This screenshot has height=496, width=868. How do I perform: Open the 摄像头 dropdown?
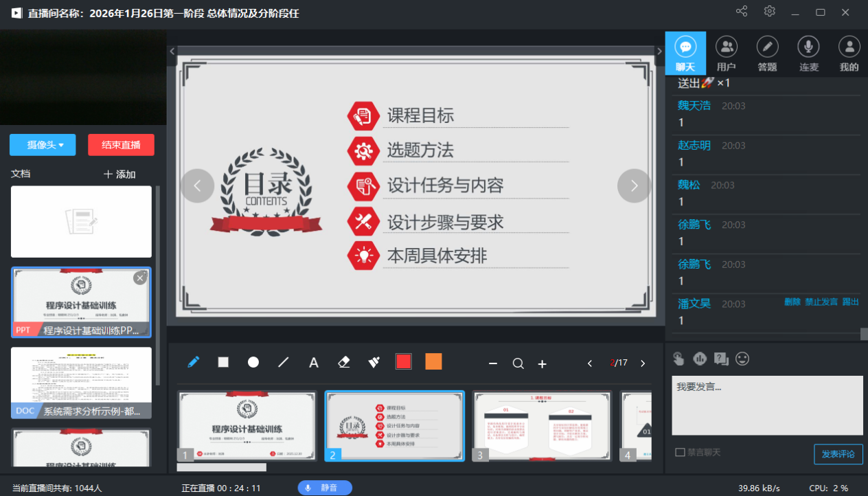(x=43, y=145)
